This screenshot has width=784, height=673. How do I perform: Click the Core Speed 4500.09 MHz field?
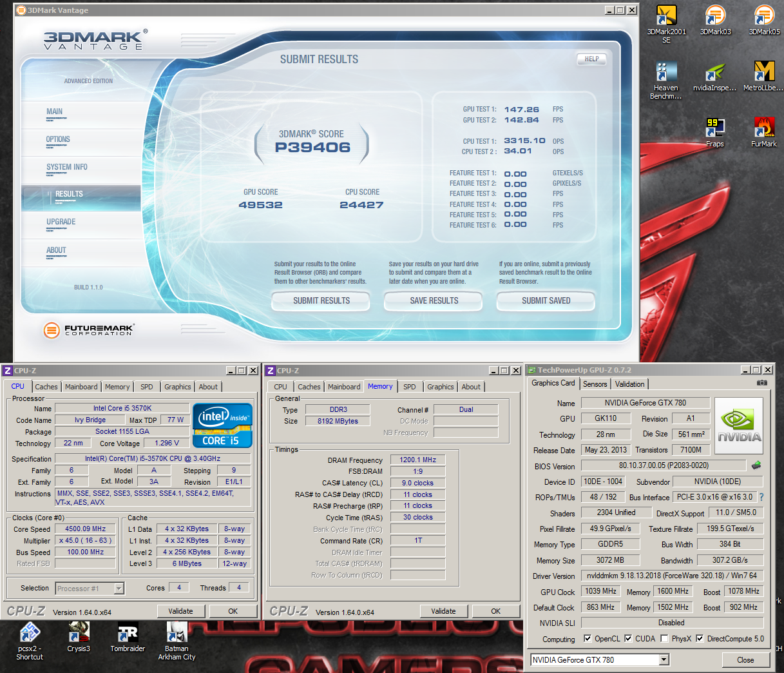[85, 529]
